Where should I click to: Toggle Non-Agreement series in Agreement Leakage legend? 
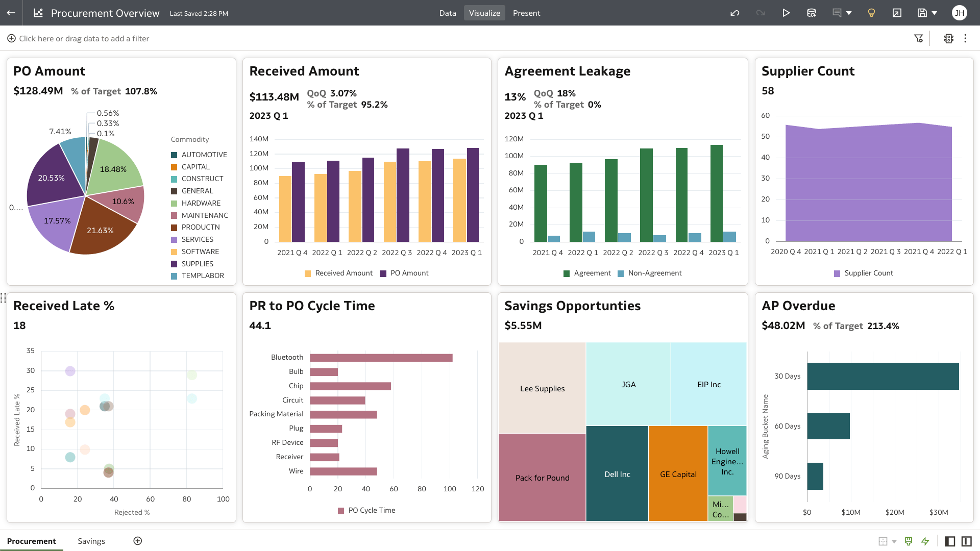(x=650, y=273)
